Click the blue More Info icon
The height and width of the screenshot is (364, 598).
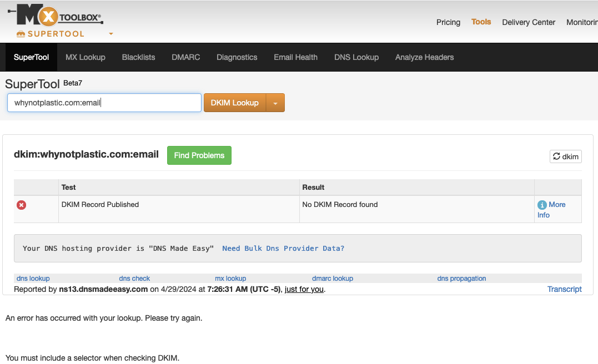coord(542,205)
